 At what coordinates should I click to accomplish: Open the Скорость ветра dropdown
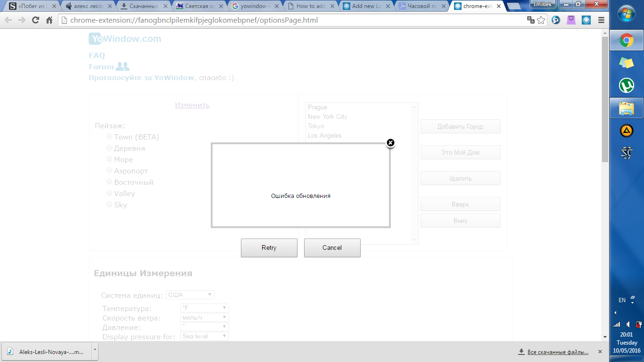point(205,318)
